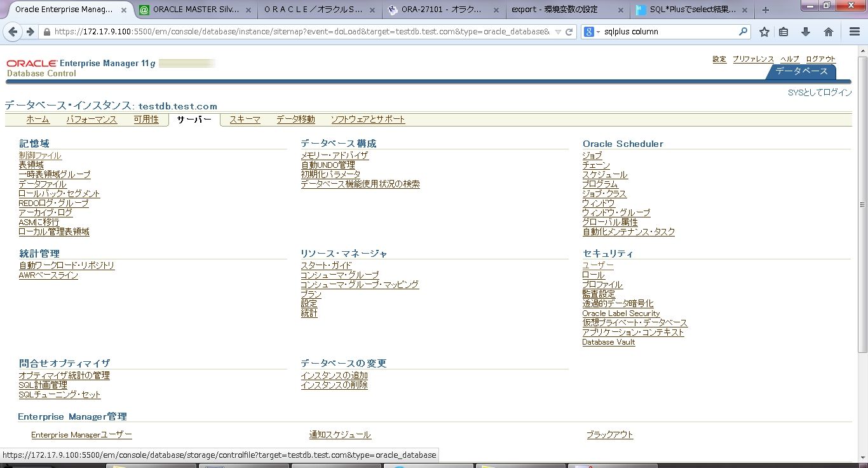Open the データファイル link

pos(43,184)
